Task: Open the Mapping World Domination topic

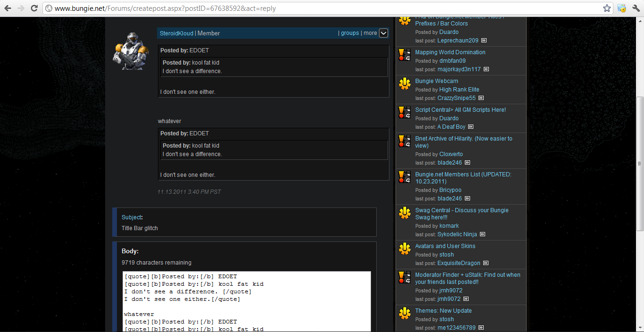Action: (450, 52)
